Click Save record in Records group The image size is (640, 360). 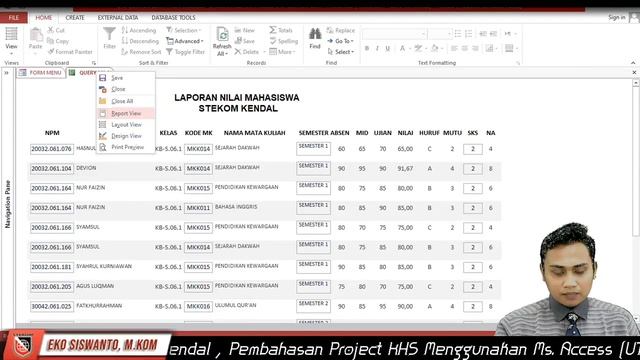(x=244, y=41)
